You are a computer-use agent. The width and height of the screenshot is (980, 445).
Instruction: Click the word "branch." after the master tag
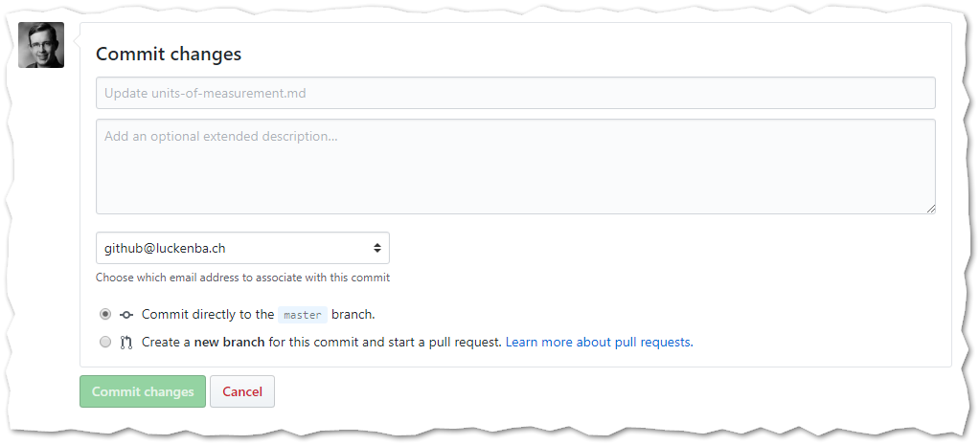point(353,314)
